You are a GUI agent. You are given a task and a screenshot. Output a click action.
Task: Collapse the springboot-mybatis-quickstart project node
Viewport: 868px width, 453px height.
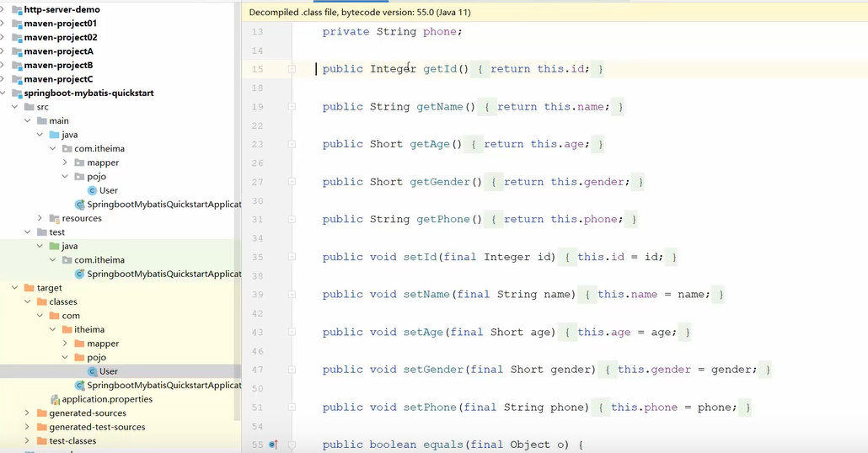3,93
